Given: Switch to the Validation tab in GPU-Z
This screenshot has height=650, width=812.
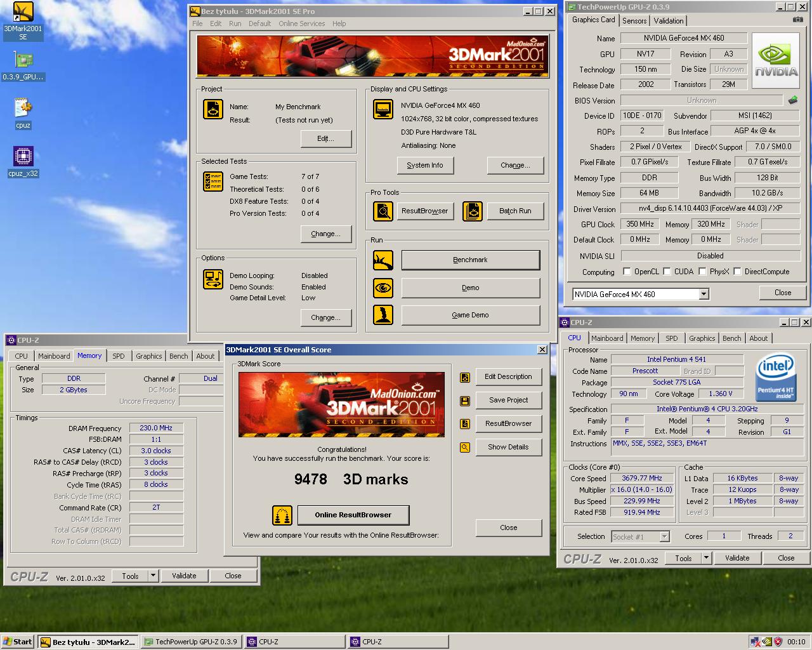Looking at the screenshot, I should (669, 21).
